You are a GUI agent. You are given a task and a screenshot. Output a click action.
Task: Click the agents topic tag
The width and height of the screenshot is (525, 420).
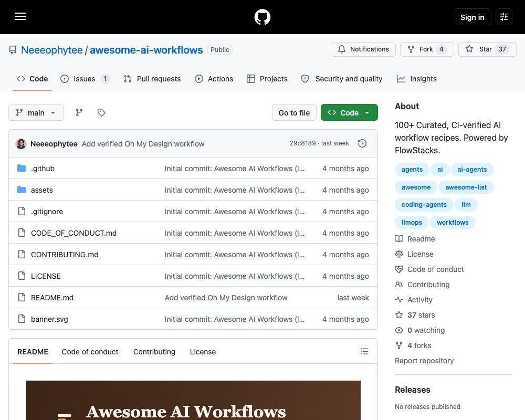(x=412, y=170)
